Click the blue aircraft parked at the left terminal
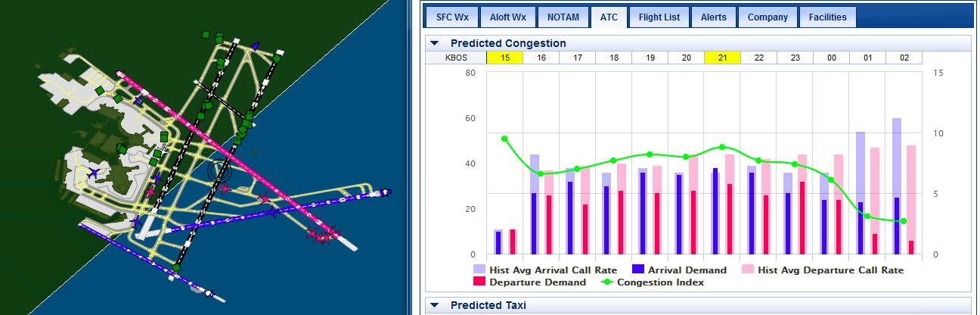Image resolution: width=980 pixels, height=315 pixels. pyautogui.click(x=93, y=173)
